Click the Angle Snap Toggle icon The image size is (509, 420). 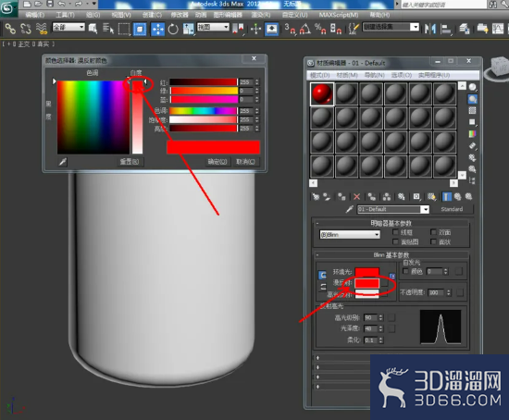305,29
